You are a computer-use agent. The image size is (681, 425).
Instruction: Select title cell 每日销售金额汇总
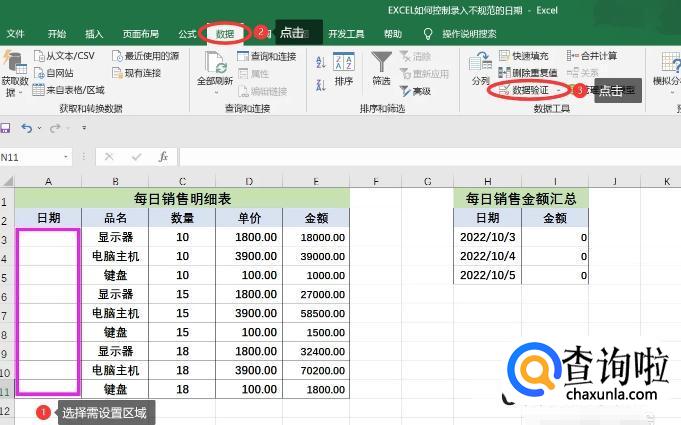coord(521,199)
